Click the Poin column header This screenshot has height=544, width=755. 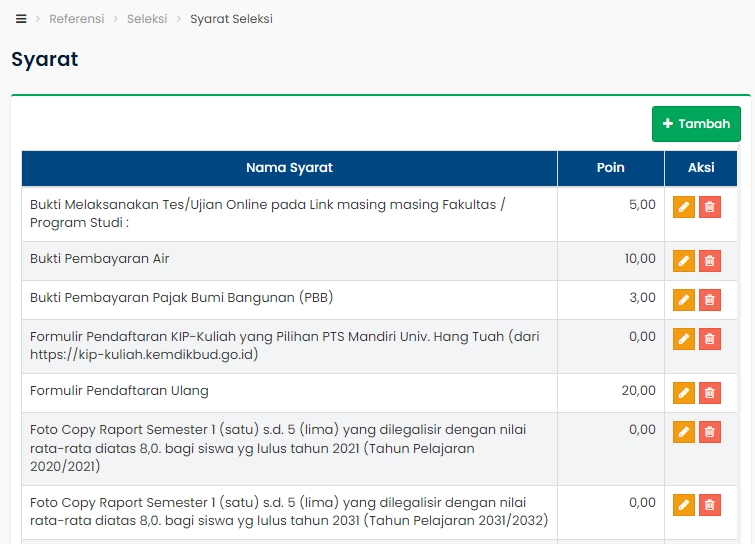610,168
